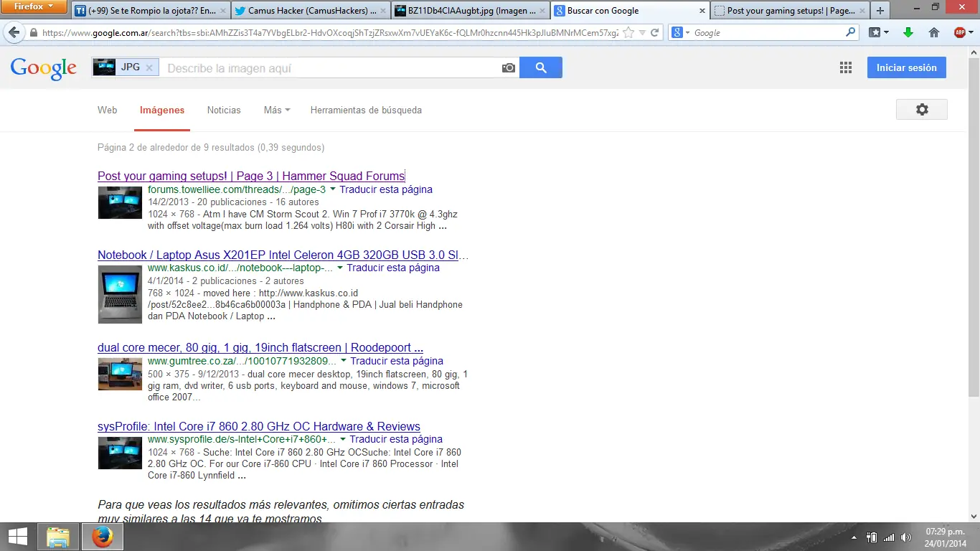Open the sysProfile Intel Core i7 link
Image resolution: width=980 pixels, height=551 pixels.
[259, 426]
